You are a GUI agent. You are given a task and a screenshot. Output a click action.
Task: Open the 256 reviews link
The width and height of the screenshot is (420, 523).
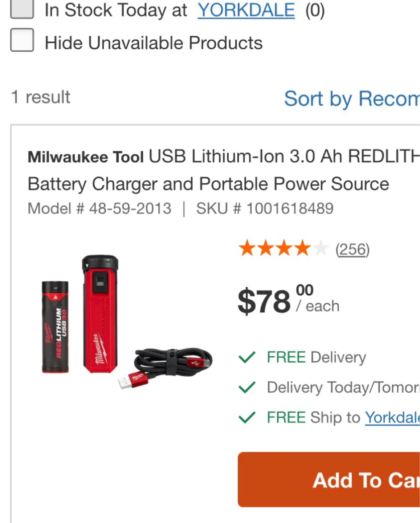pyautogui.click(x=352, y=250)
